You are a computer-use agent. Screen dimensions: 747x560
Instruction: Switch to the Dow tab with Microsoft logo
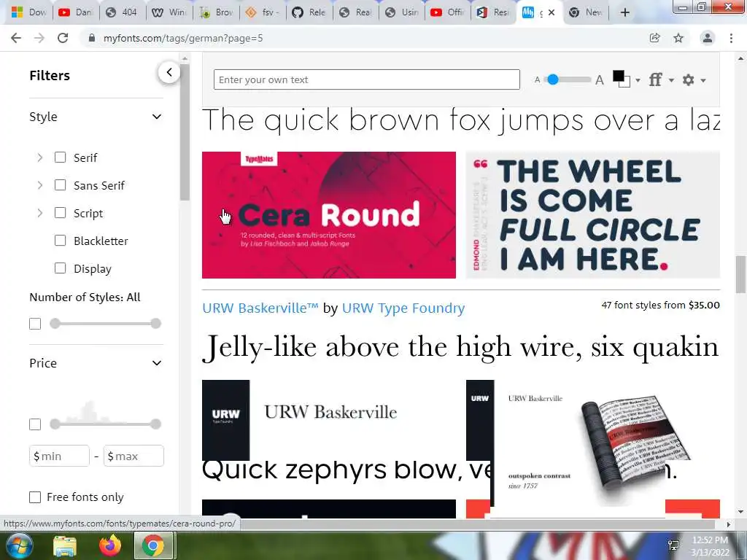click(x=29, y=12)
